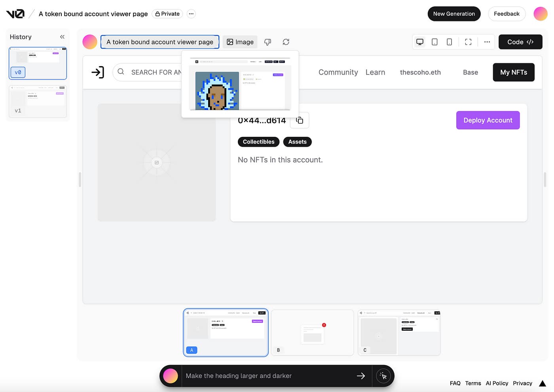Click the Deploy Account button

(x=488, y=120)
